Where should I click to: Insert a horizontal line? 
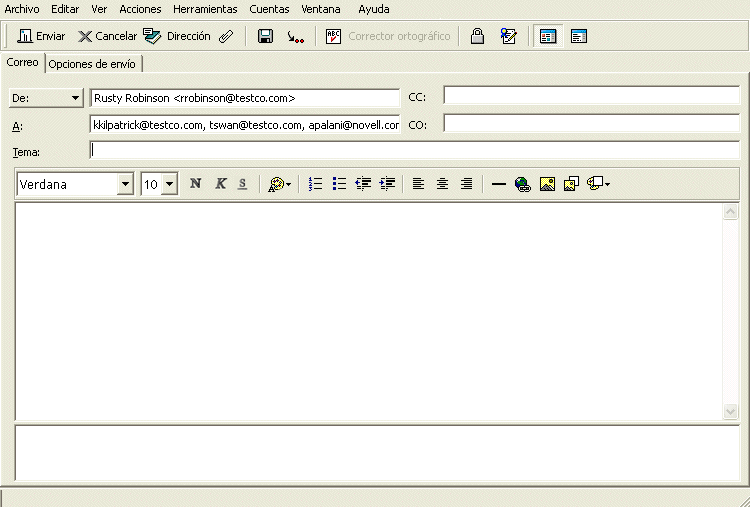click(x=499, y=184)
